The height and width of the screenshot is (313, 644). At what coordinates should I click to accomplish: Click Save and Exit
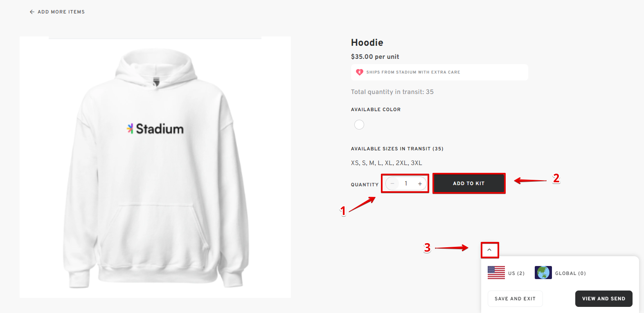point(515,299)
